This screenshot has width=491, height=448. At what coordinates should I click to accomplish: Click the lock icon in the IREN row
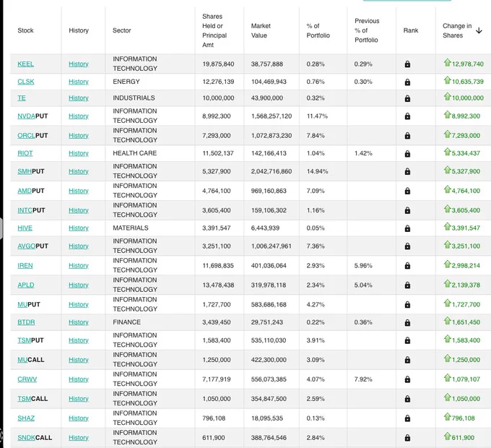pyautogui.click(x=407, y=266)
